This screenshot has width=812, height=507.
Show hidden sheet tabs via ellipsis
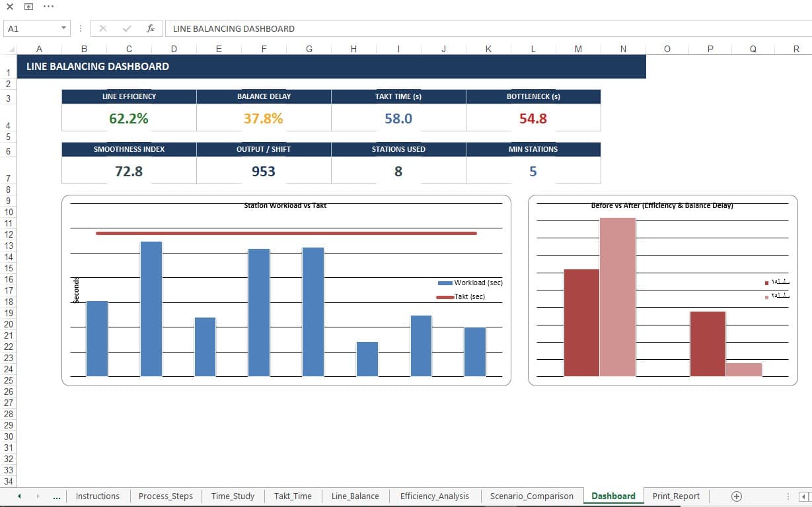click(56, 496)
